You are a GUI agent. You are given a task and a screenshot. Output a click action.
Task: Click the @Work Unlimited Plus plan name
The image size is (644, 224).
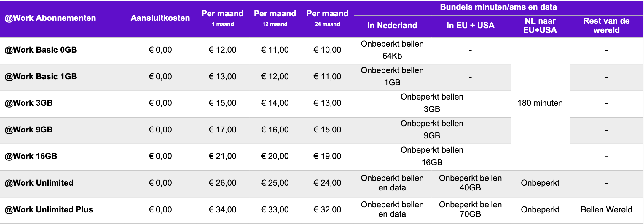(49, 210)
